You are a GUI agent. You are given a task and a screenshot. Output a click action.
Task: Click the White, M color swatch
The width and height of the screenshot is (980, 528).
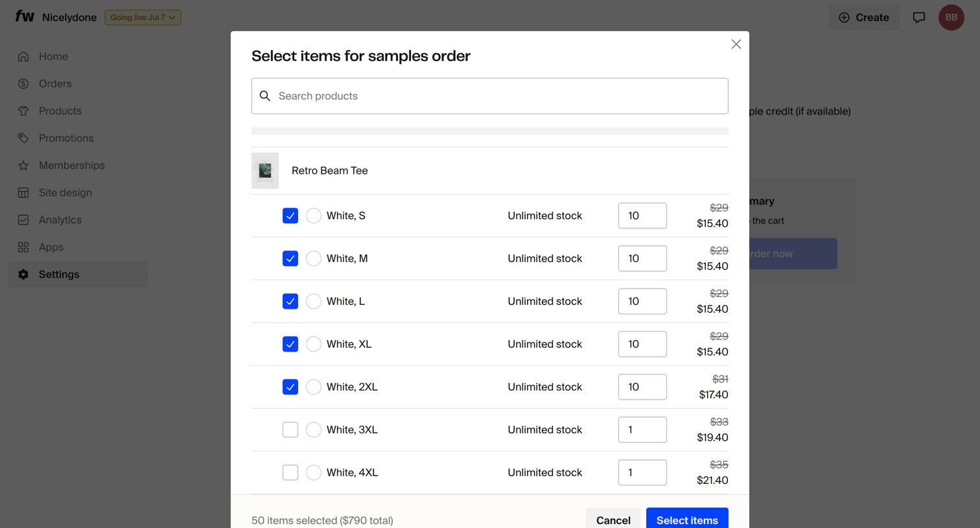[314, 258]
